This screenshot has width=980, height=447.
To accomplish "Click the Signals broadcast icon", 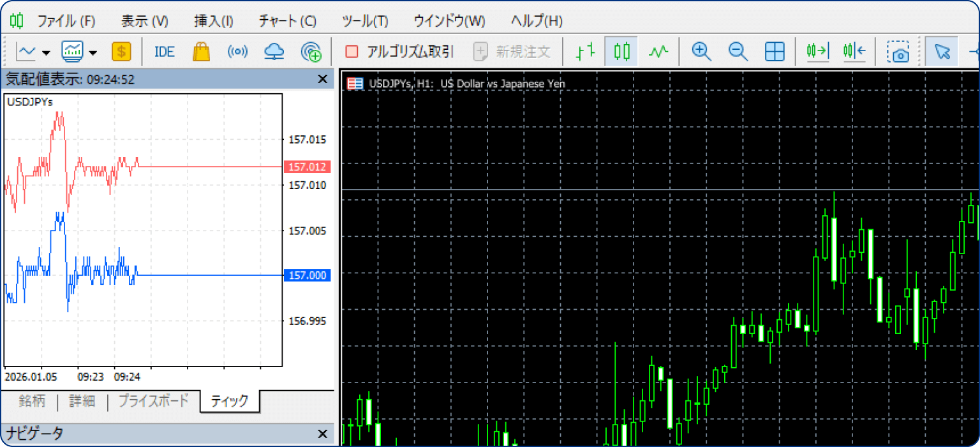I will pos(237,52).
